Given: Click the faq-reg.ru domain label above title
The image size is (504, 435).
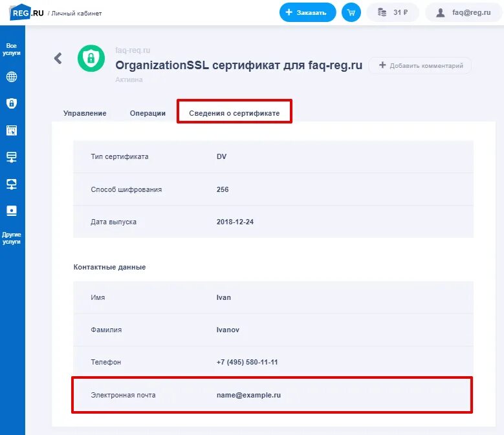Looking at the screenshot, I should tap(133, 50).
